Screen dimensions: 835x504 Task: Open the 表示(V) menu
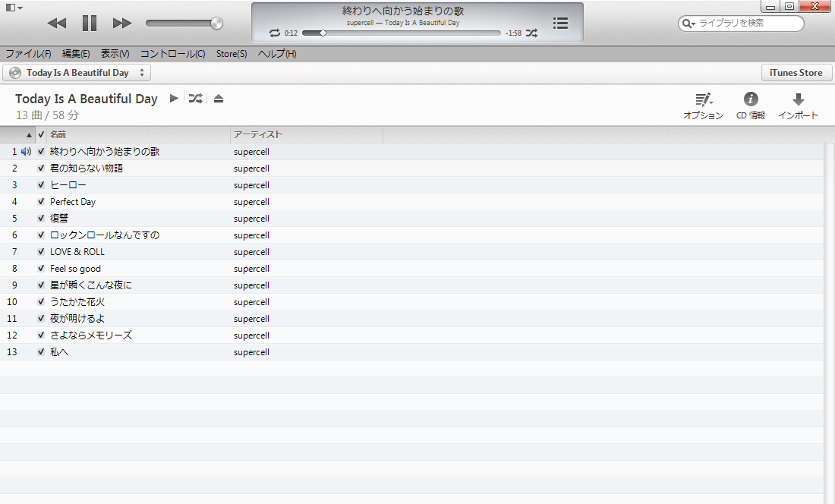115,54
